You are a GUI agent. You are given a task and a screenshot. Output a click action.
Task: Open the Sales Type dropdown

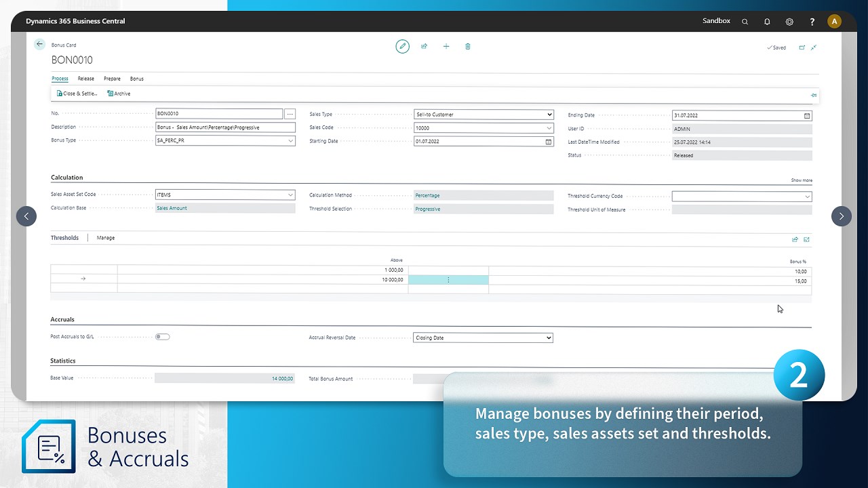tap(549, 115)
